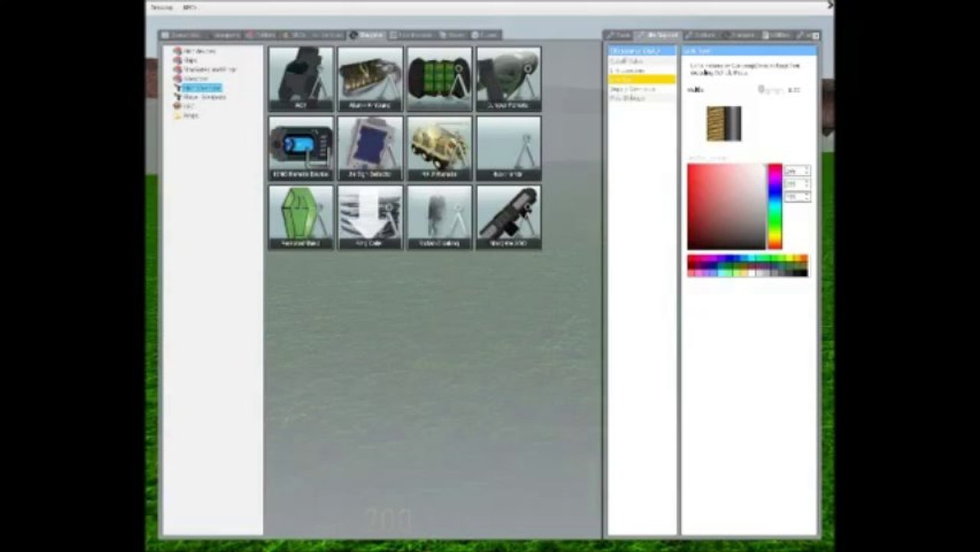The width and height of the screenshot is (980, 552).
Task: Pick a color from the palette swatch grid
Action: coord(747,266)
